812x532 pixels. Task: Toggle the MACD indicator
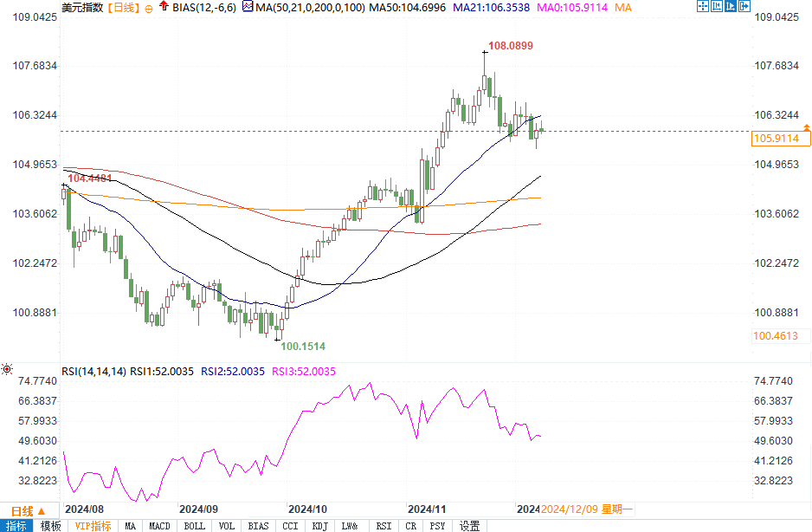159,526
